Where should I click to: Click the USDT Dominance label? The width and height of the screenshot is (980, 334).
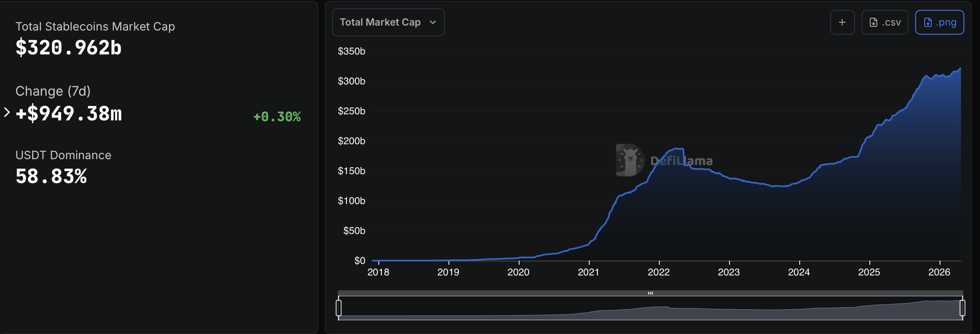pos(63,155)
